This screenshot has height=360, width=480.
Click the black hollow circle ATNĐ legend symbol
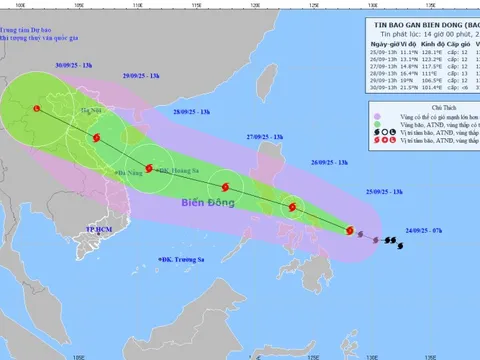click(385, 132)
